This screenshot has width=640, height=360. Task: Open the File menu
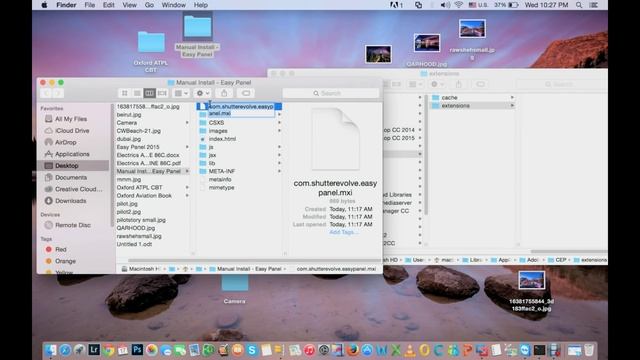89,5
